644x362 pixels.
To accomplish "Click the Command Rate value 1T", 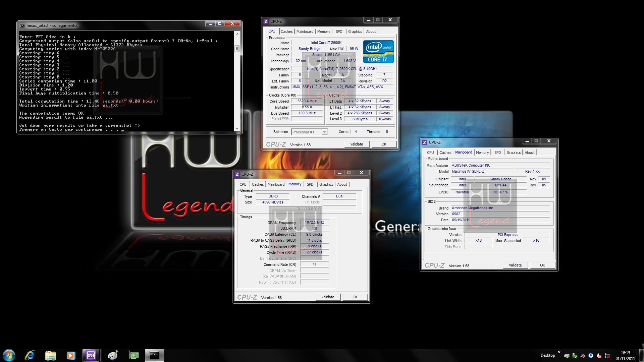I will [314, 264].
